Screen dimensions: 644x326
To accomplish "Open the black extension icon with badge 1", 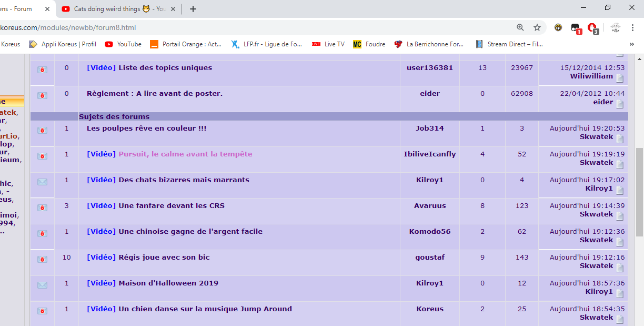I will click(x=576, y=28).
